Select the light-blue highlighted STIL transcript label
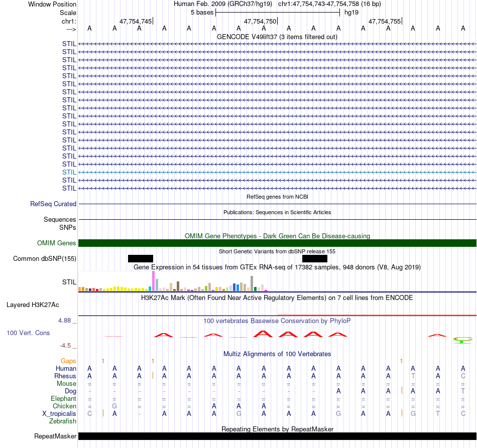The width and height of the screenshot is (477, 448). coord(69,173)
